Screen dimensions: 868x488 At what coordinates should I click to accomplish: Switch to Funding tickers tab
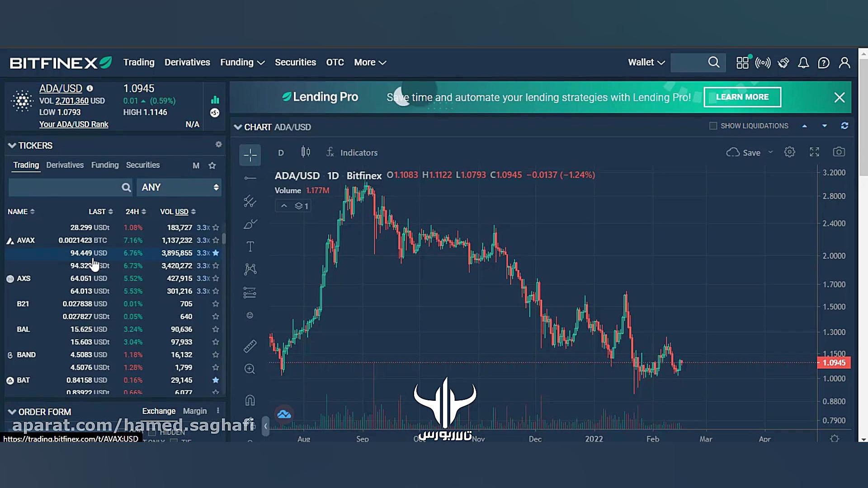point(105,165)
